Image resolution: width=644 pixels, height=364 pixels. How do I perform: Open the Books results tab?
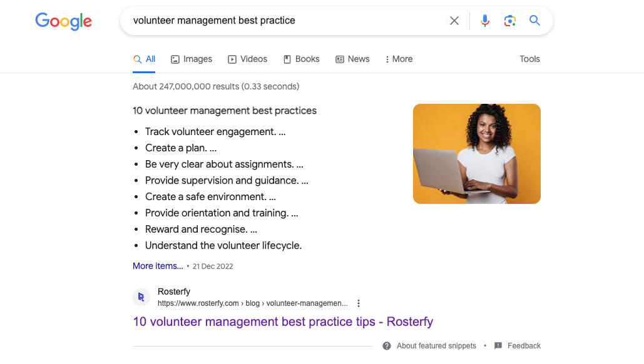(301, 59)
